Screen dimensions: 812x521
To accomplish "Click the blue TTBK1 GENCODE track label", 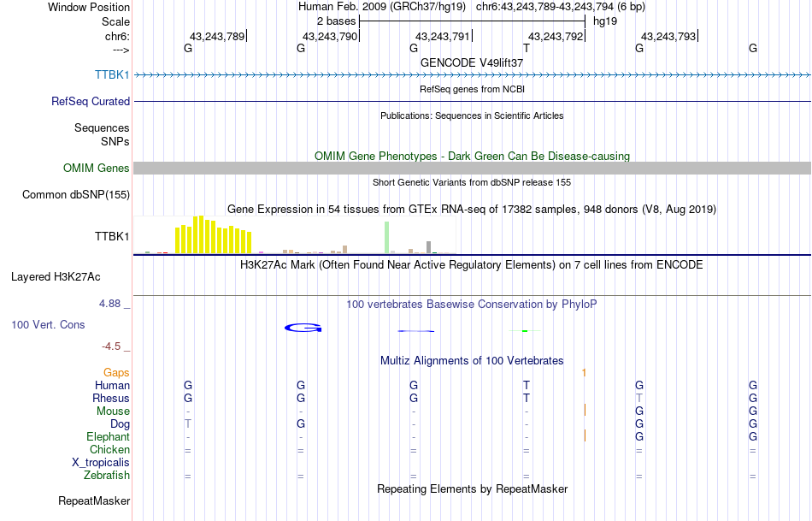I will pos(112,74).
